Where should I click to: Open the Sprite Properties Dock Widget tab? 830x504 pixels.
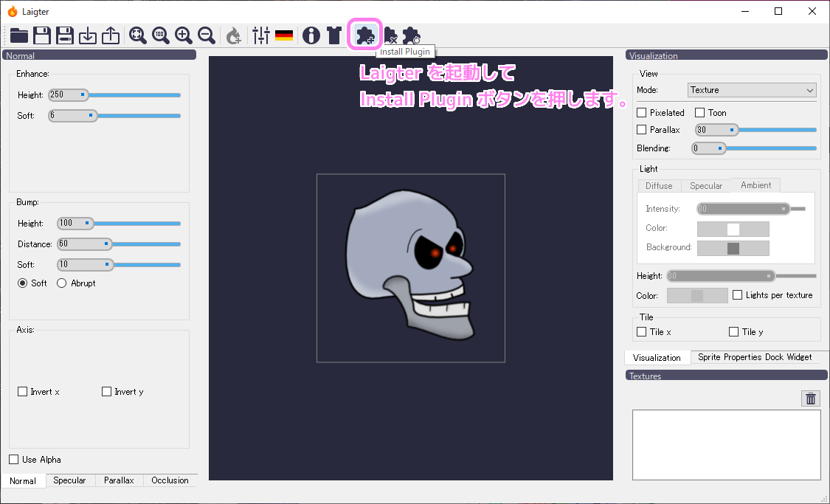point(755,357)
